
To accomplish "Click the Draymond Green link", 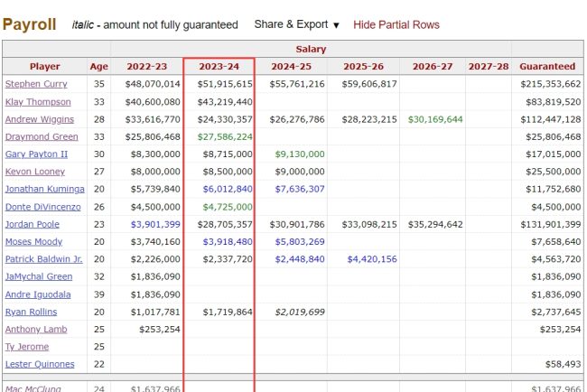I will [x=42, y=136].
